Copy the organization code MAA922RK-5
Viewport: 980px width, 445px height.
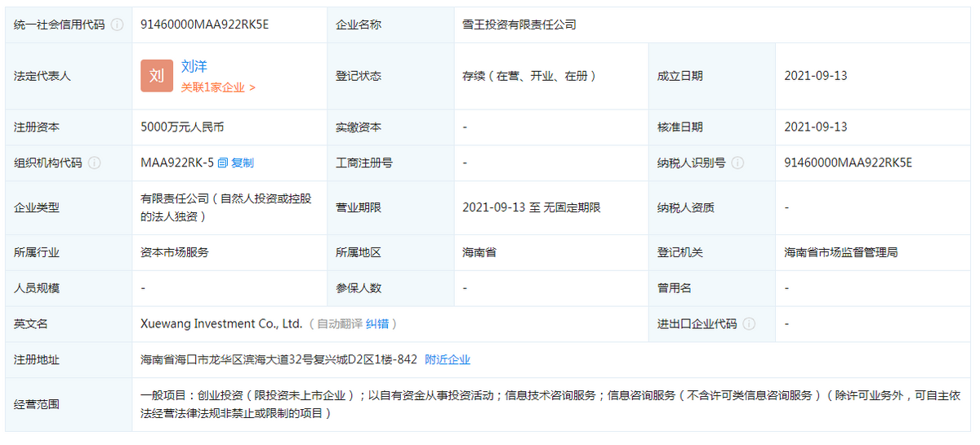pos(236,162)
